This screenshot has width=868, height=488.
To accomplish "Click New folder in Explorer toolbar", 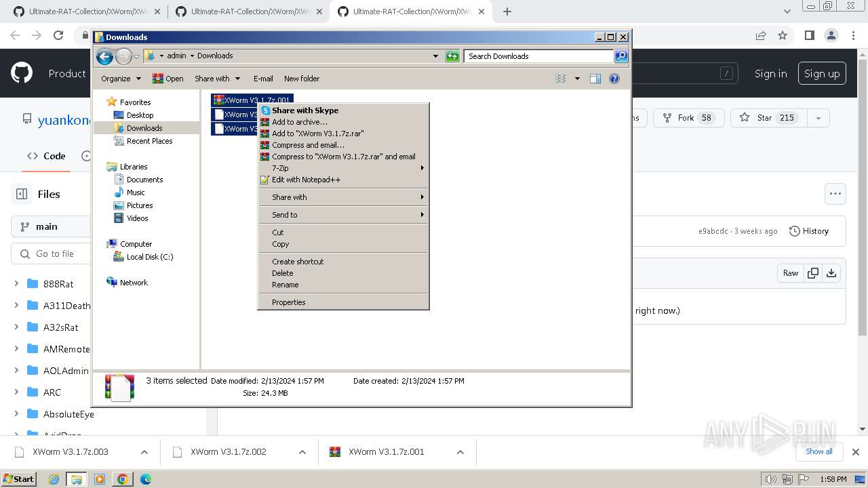I will 302,79.
